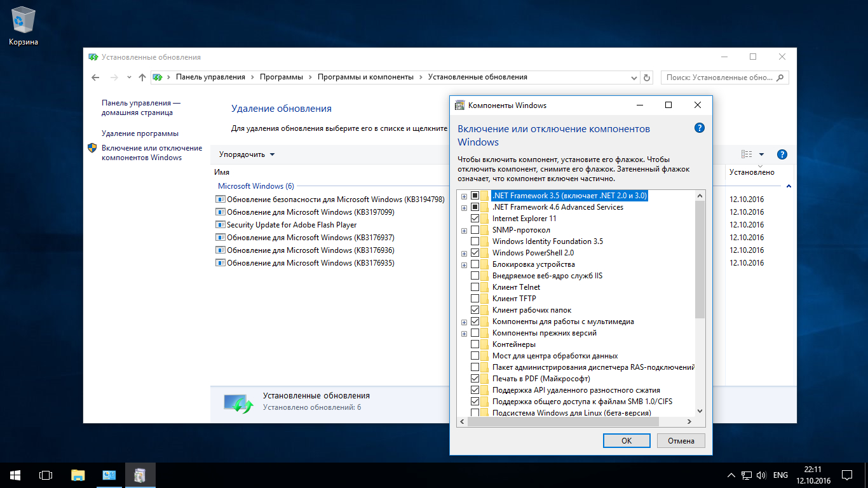The image size is (868, 488).
Task: Click the Отмена button
Action: point(681,440)
